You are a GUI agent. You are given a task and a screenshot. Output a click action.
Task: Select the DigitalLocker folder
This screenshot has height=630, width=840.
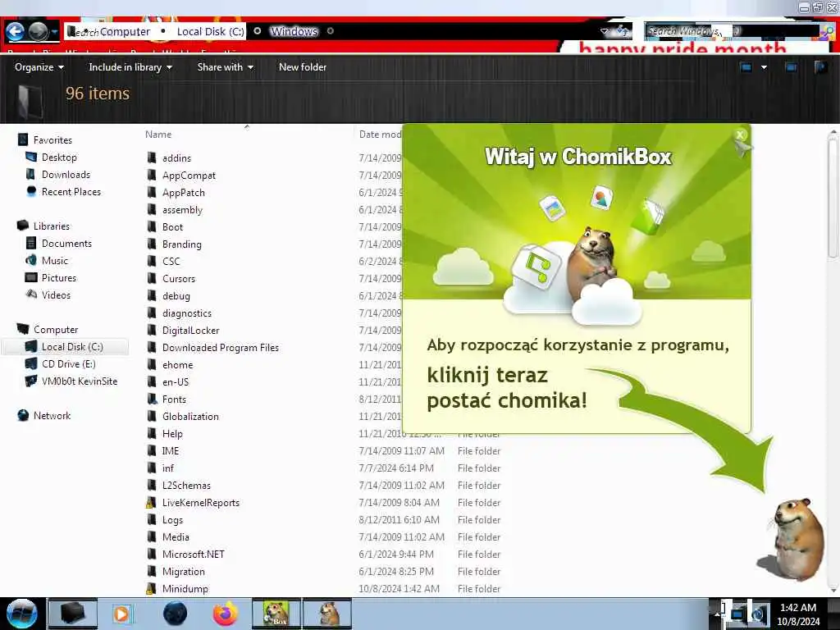pos(190,331)
